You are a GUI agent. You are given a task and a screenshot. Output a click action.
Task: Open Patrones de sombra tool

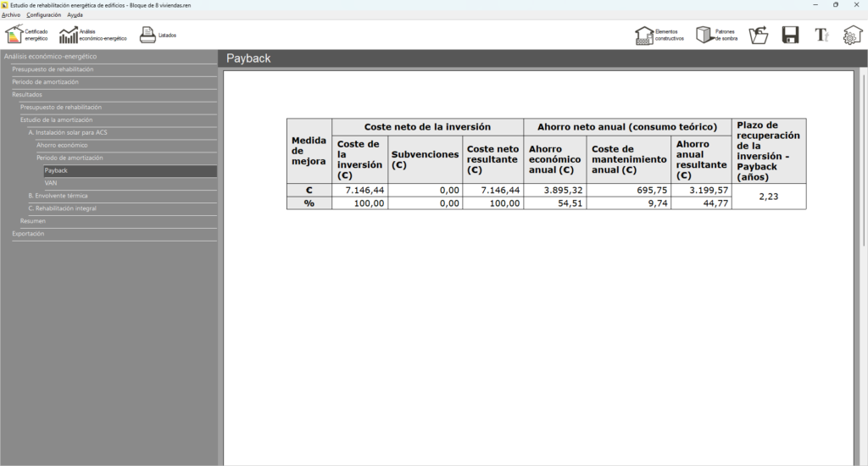717,35
